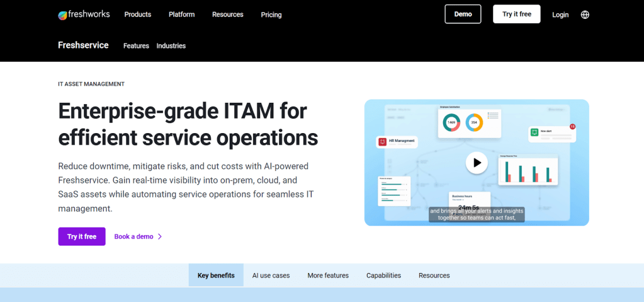
Task: Click the green New alert icon
Action: pyautogui.click(x=534, y=132)
